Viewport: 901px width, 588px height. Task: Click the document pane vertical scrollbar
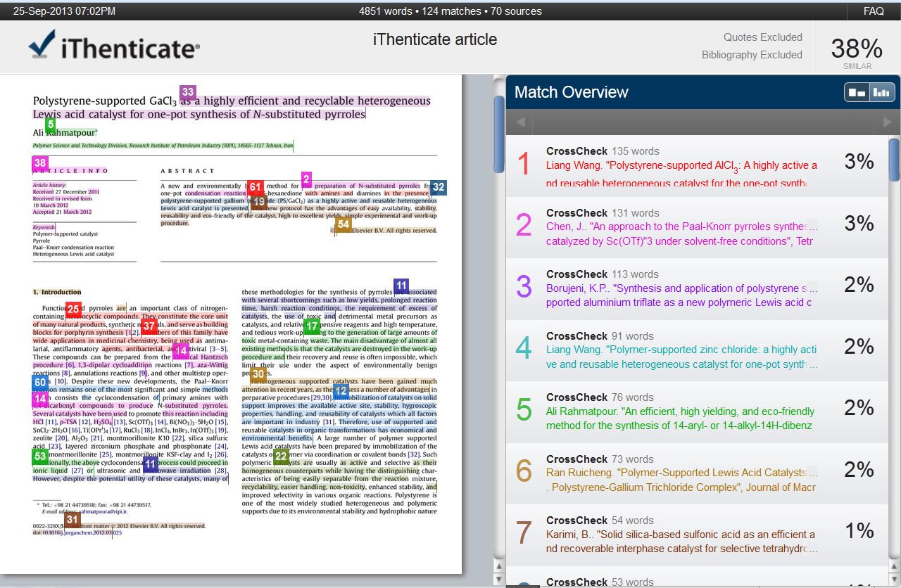click(x=499, y=134)
